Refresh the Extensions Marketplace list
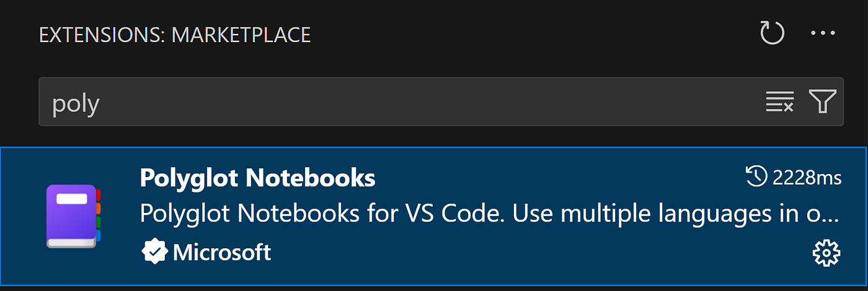The image size is (868, 291). coord(773,33)
